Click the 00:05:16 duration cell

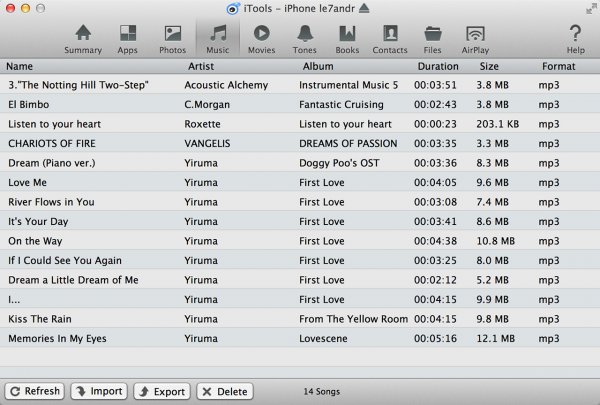pos(435,339)
